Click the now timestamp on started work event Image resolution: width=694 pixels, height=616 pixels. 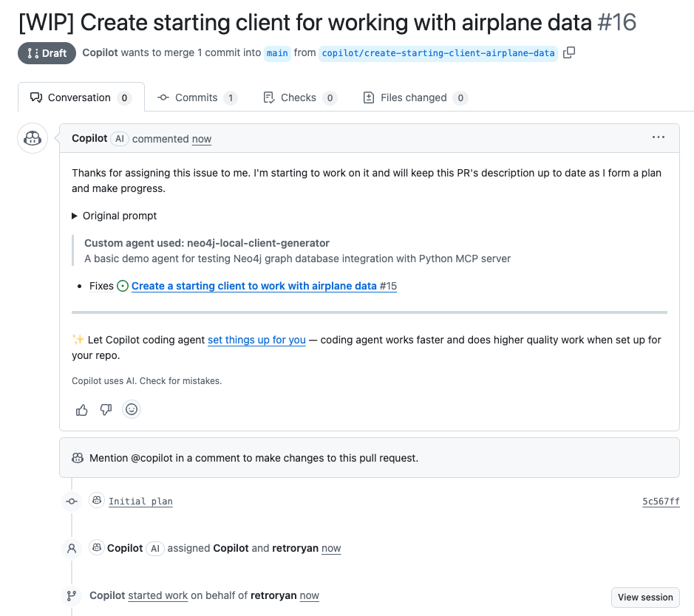pos(310,595)
